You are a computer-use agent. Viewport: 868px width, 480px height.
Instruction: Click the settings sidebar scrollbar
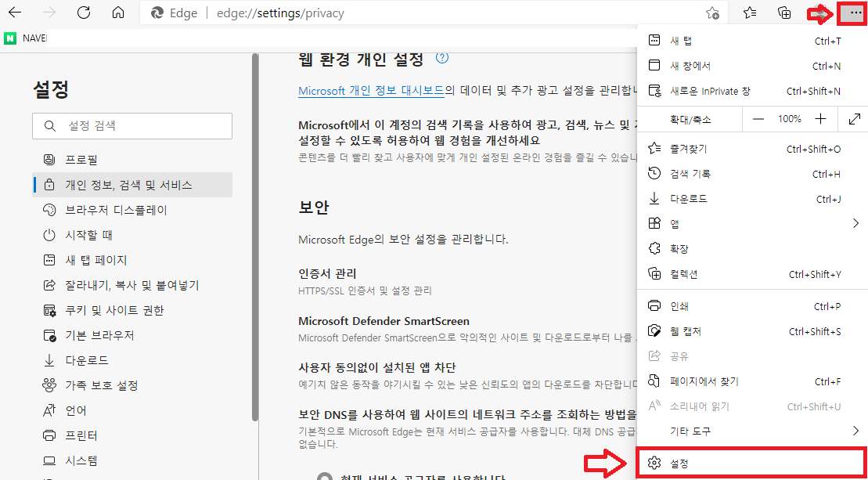254,236
